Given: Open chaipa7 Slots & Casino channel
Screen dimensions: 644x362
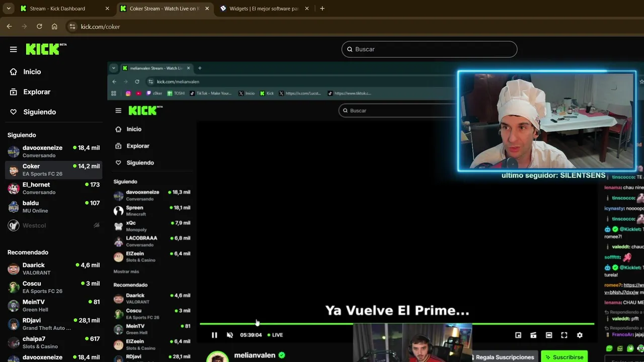Looking at the screenshot, I should (x=53, y=342).
